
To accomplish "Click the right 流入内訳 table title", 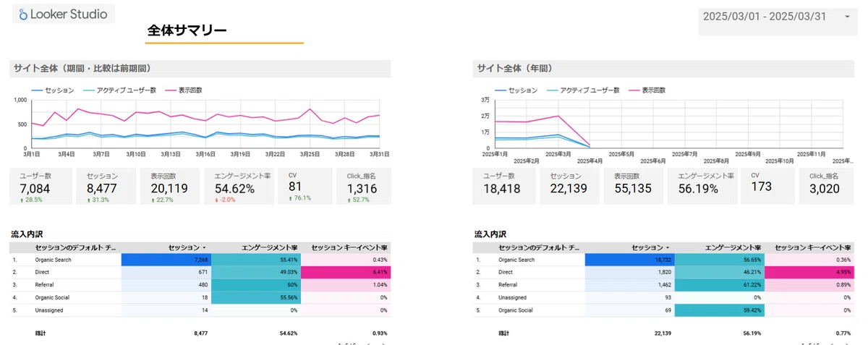I will tap(490, 234).
